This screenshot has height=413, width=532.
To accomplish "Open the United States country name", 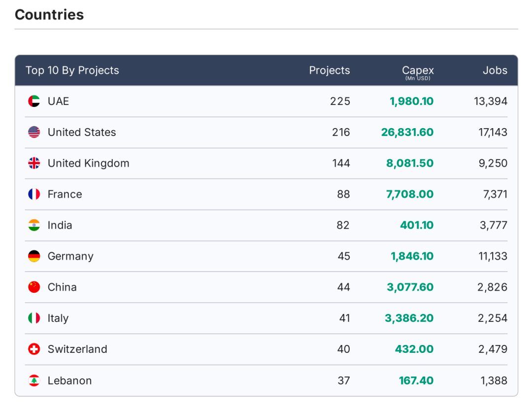I will coord(82,132).
